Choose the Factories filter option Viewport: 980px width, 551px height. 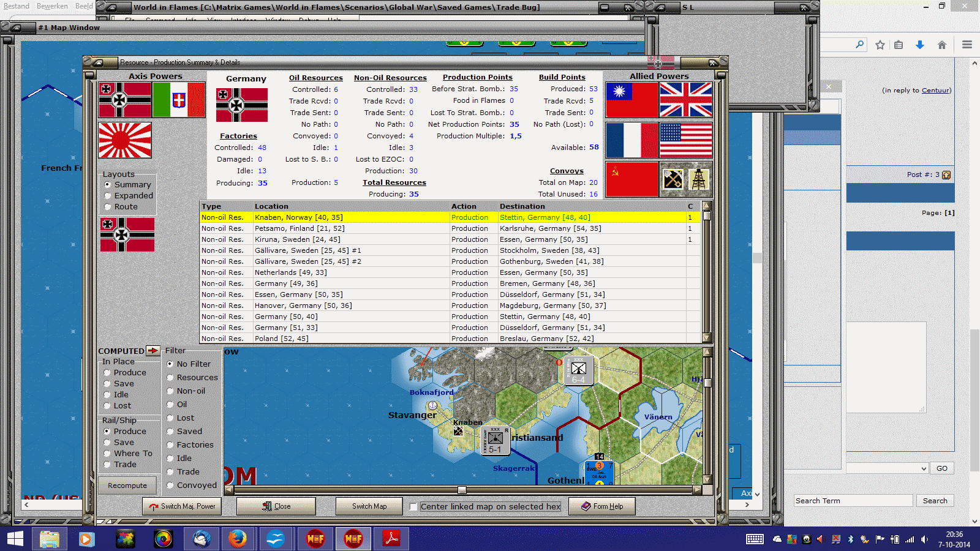click(x=190, y=445)
